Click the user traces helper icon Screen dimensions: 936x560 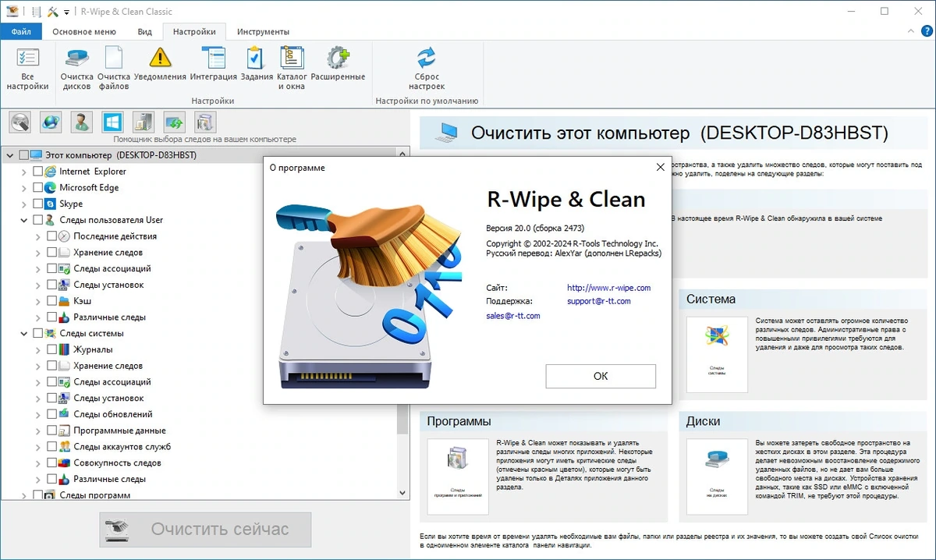tap(82, 122)
